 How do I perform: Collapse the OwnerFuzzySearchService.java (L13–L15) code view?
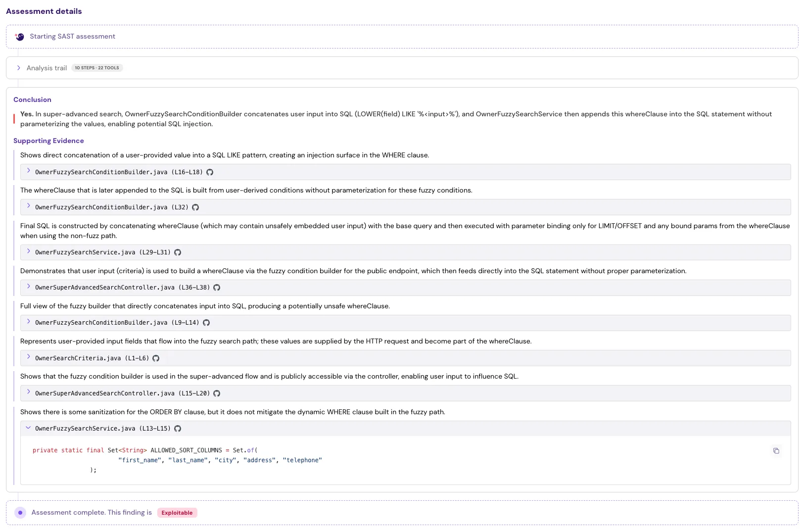[28, 428]
